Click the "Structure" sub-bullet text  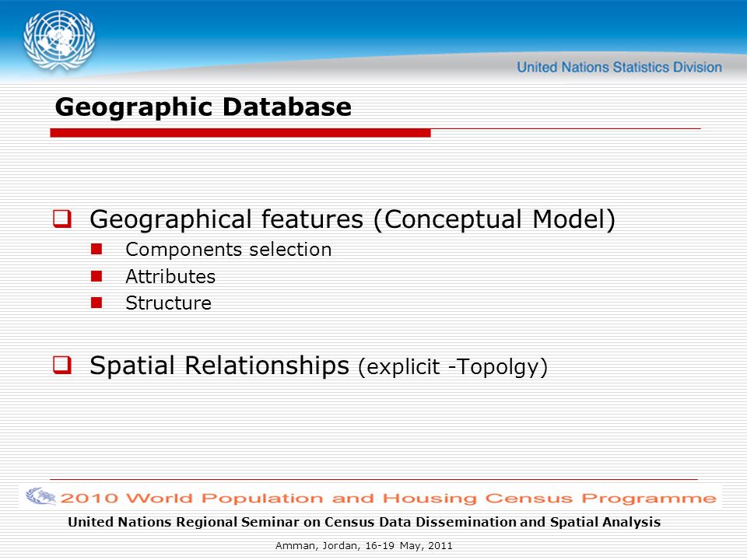(x=169, y=303)
